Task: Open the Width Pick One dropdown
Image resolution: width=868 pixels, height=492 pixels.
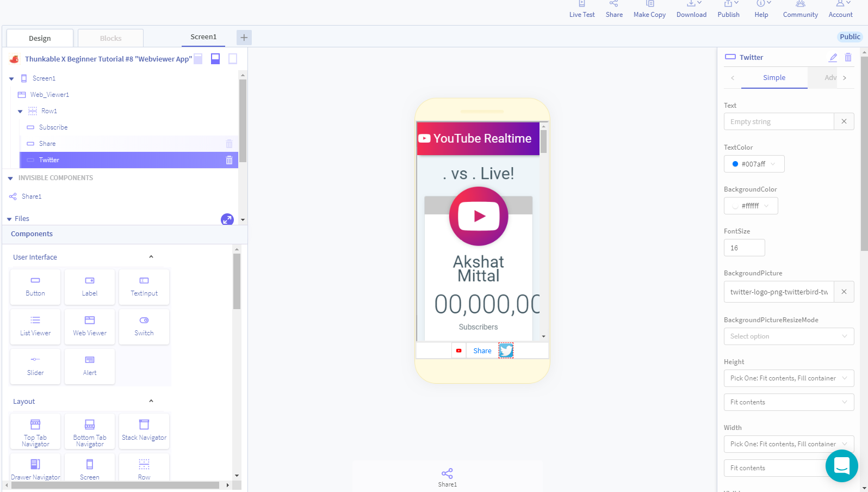Action: tap(789, 444)
